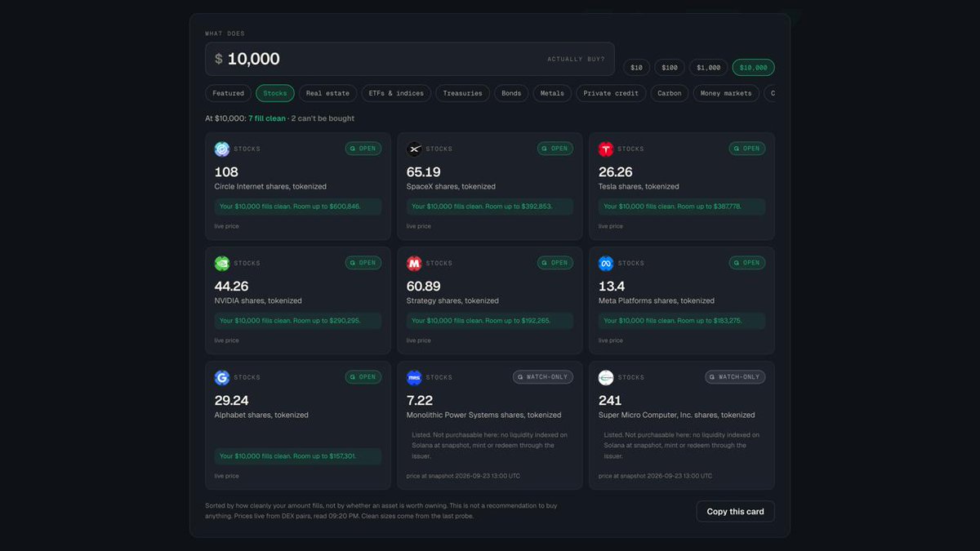This screenshot has width=980, height=551.
Task: Click the 13.4 Meta Platforms share count
Action: pos(611,286)
